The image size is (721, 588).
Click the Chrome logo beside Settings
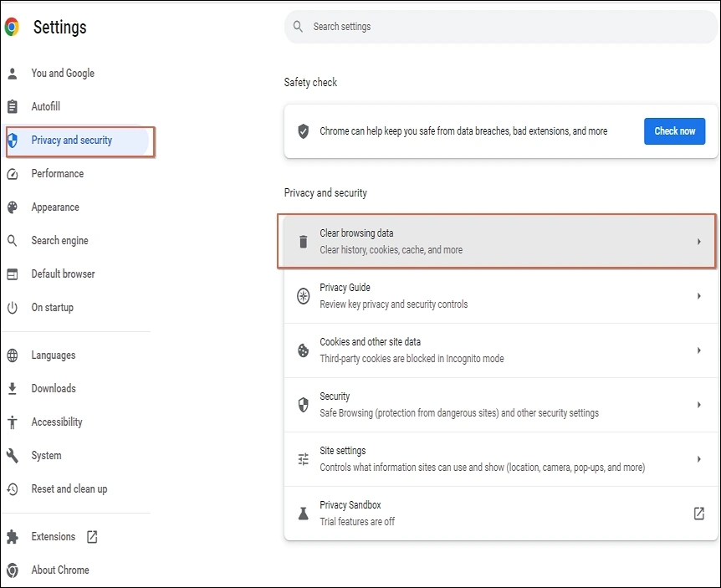tap(12, 27)
